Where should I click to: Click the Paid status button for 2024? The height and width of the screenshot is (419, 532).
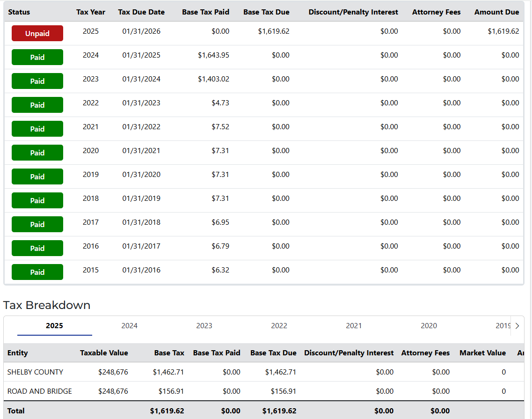(x=37, y=57)
